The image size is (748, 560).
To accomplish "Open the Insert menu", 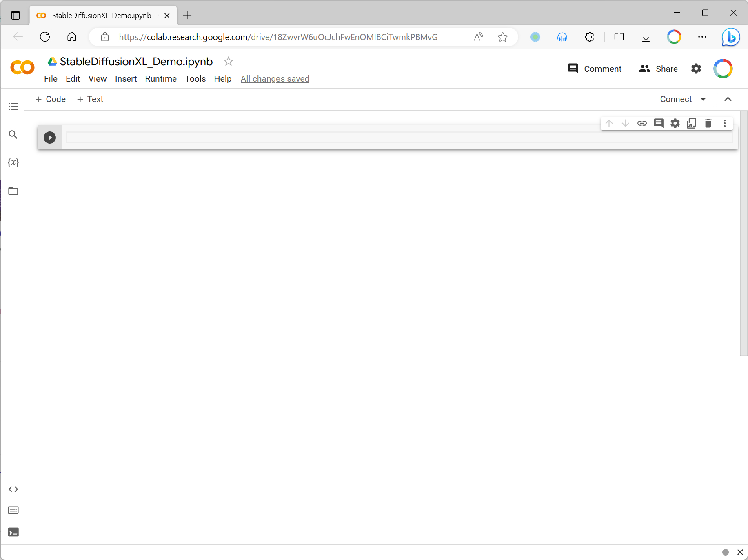I will [126, 79].
